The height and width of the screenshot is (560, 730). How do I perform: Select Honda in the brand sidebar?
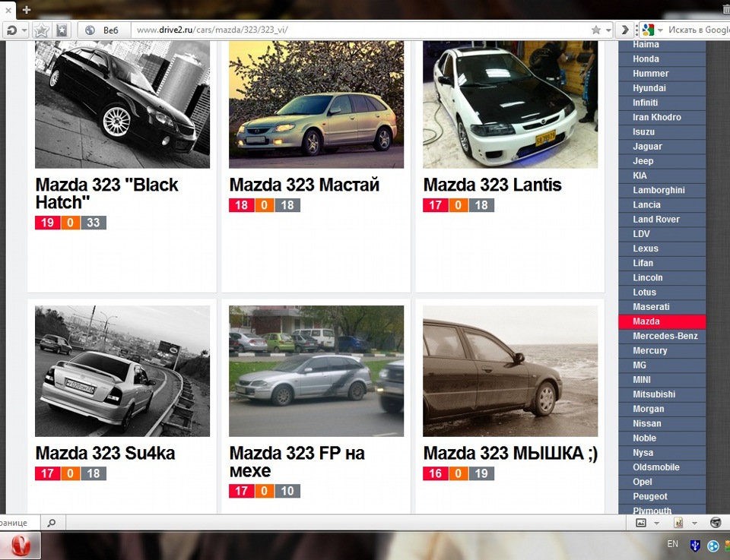[x=662, y=59]
